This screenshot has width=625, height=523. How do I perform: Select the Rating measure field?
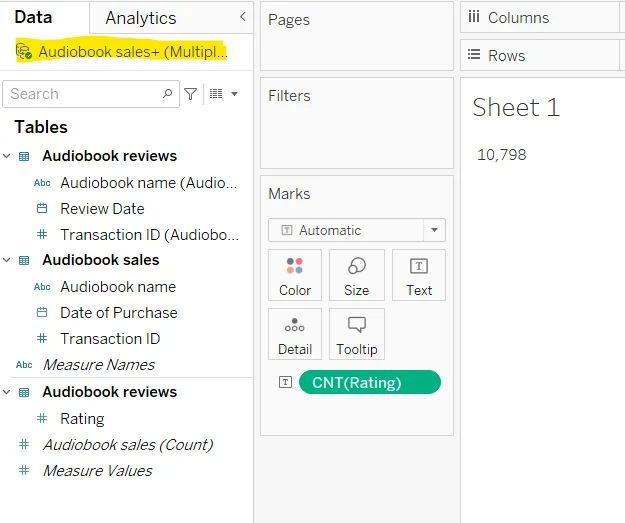point(82,419)
